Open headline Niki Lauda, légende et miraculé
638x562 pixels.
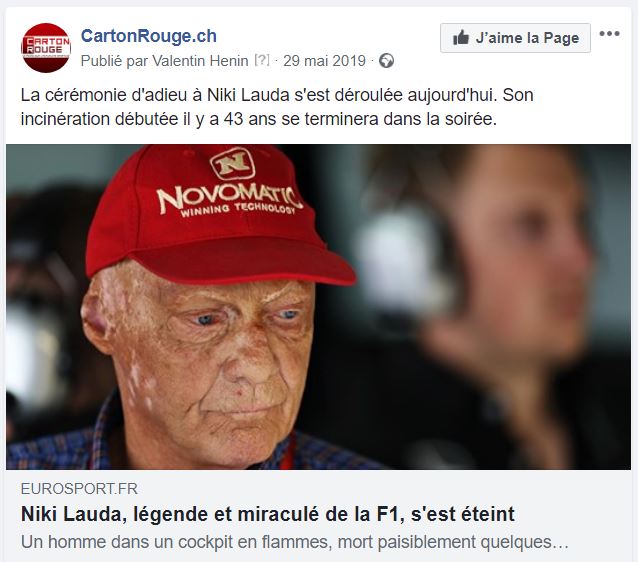[268, 514]
